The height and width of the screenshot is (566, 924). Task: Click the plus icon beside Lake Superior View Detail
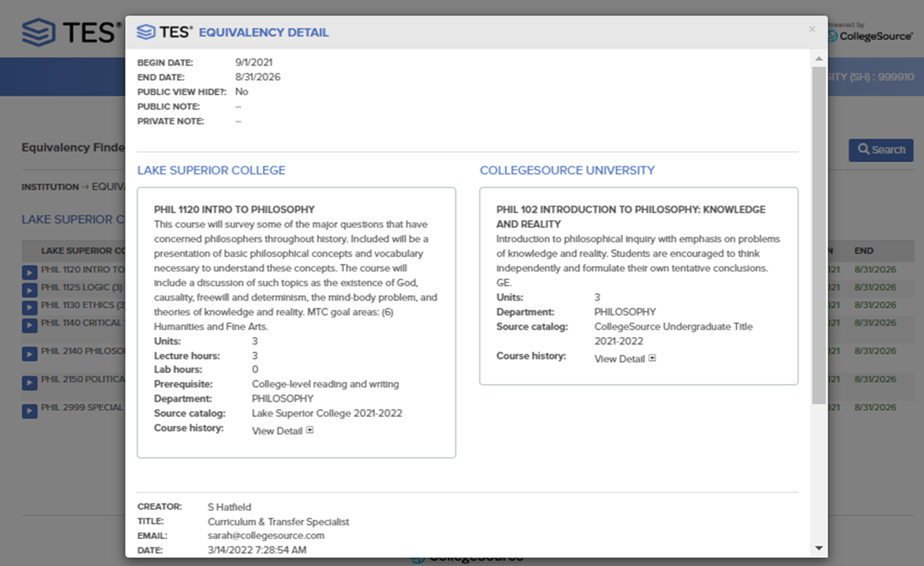point(310,430)
